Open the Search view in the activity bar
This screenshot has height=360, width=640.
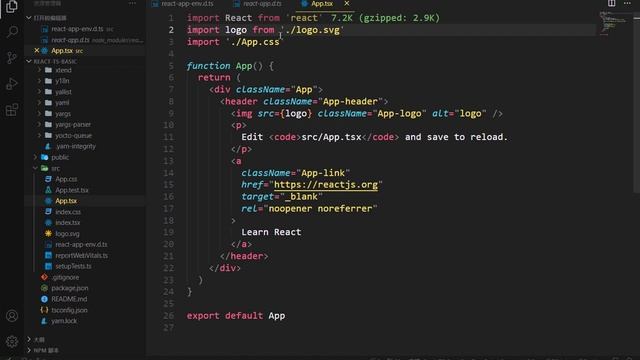click(x=12, y=31)
